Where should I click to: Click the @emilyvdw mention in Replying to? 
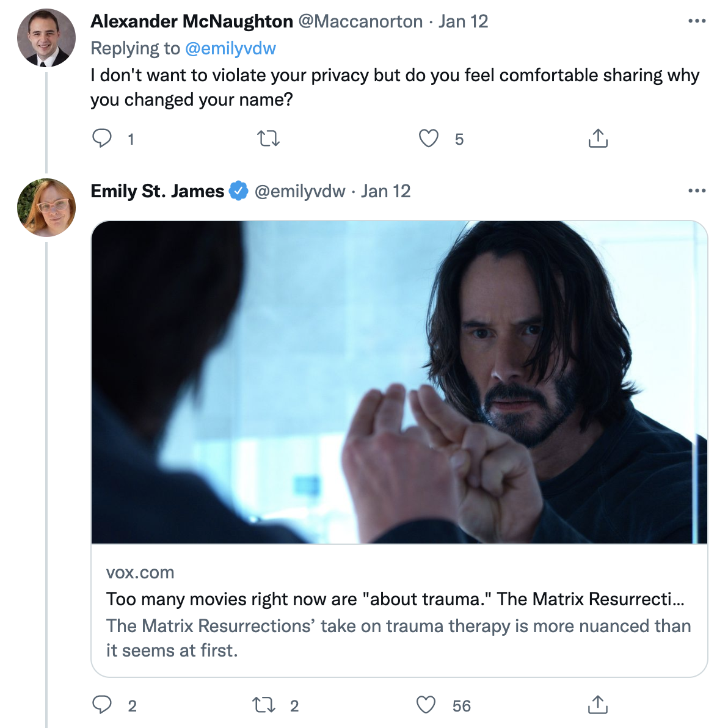point(230,48)
